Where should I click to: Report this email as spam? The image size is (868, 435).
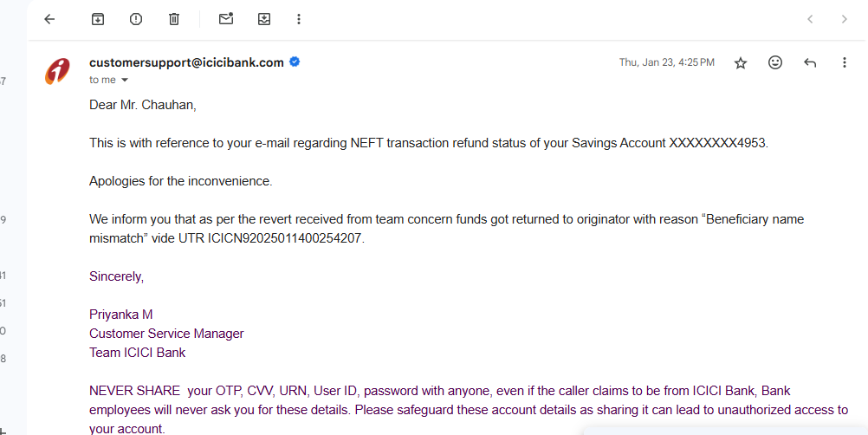coord(136,19)
